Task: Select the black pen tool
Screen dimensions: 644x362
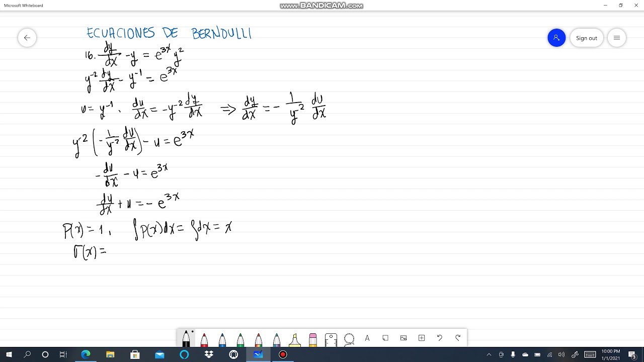Action: coord(186,338)
